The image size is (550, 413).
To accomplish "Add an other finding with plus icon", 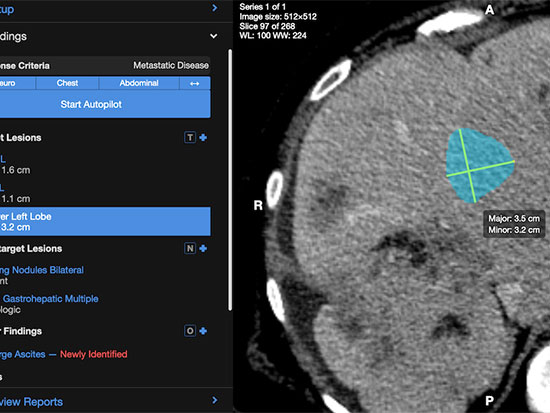I will pos(203,331).
